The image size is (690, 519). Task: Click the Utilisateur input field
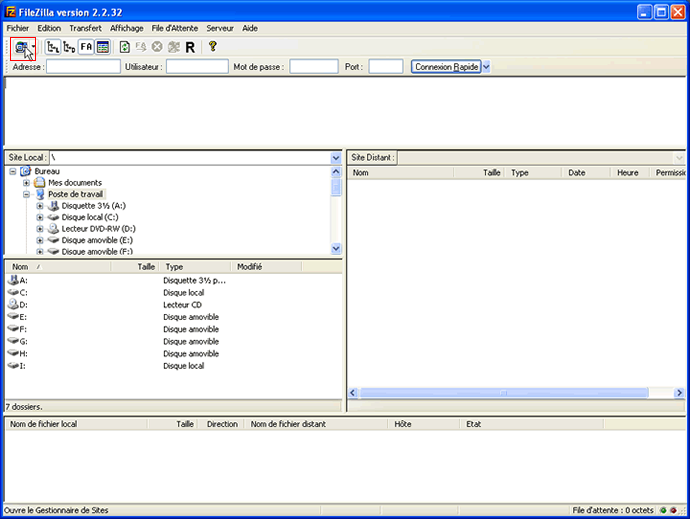197,66
